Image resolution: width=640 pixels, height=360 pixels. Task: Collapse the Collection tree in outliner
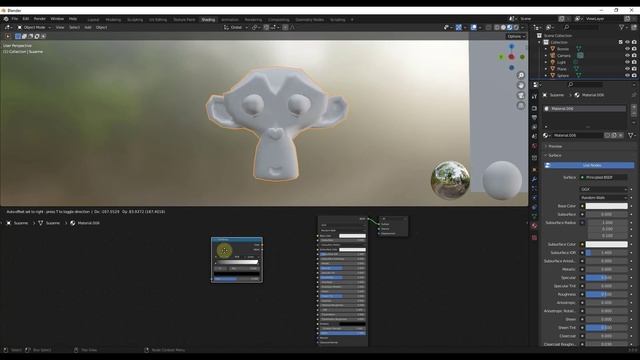540,42
